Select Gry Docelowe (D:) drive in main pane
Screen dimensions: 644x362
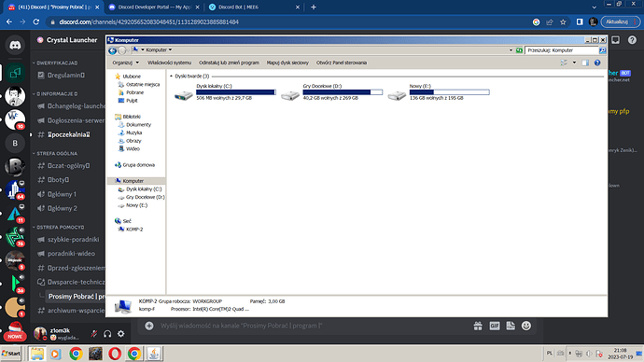(x=332, y=92)
